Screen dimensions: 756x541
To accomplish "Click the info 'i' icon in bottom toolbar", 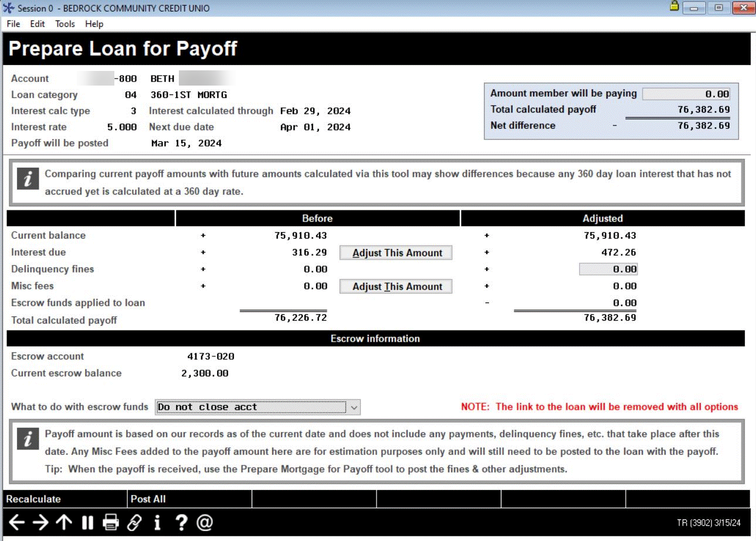I will click(x=157, y=522).
